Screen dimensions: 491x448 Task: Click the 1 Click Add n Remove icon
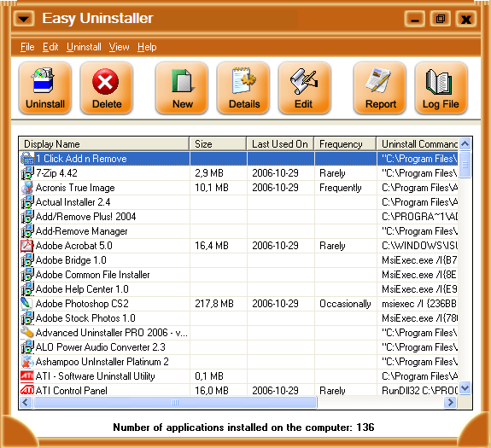[27, 159]
